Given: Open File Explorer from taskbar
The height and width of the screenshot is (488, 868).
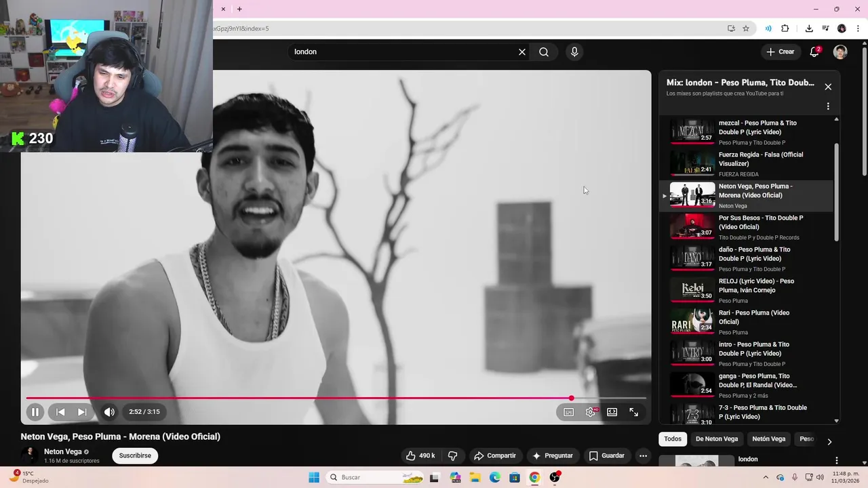Looking at the screenshot, I should [x=475, y=477].
